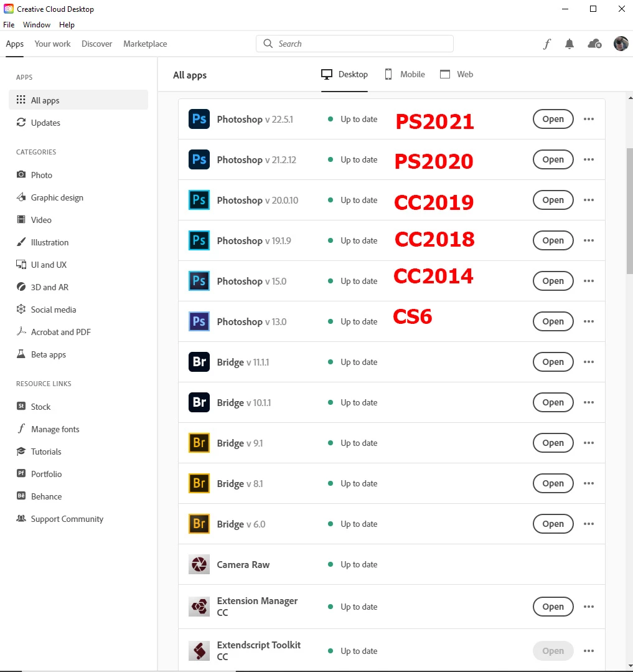Click the Bridge v 10.1.1 app icon

click(x=199, y=402)
